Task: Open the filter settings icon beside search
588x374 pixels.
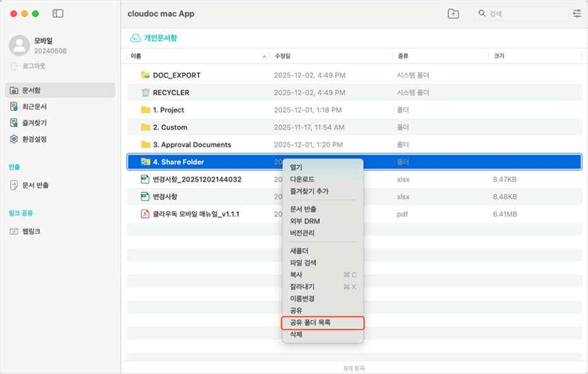Action: click(x=577, y=13)
